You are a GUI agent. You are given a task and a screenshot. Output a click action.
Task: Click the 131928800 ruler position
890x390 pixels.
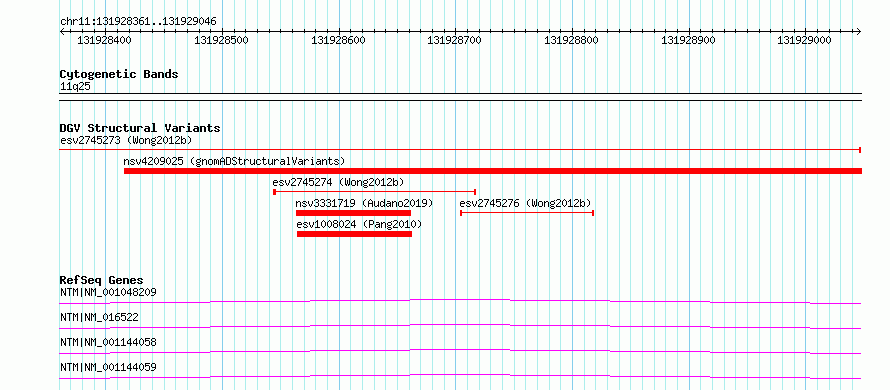pyautogui.click(x=572, y=40)
